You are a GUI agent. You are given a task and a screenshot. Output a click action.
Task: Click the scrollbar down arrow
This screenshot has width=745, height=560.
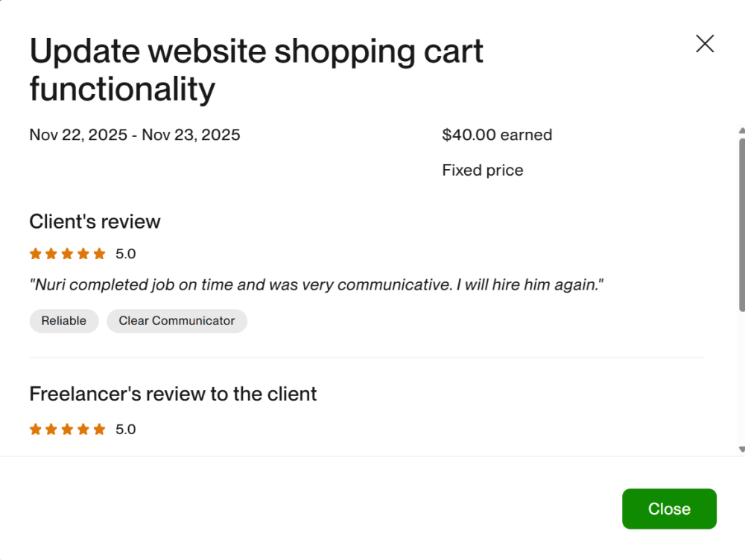741,449
